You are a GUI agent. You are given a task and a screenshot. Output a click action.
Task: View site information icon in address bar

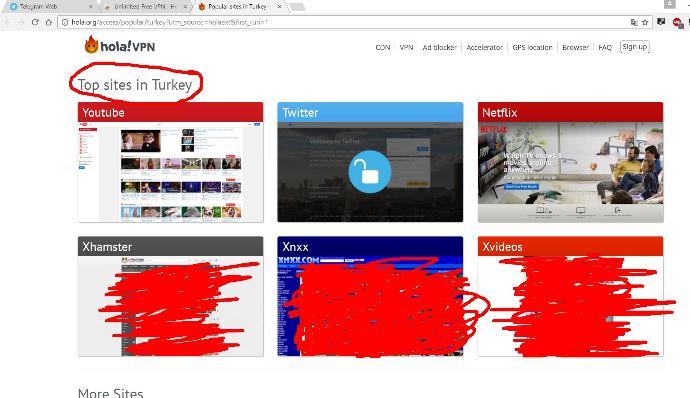click(x=65, y=22)
